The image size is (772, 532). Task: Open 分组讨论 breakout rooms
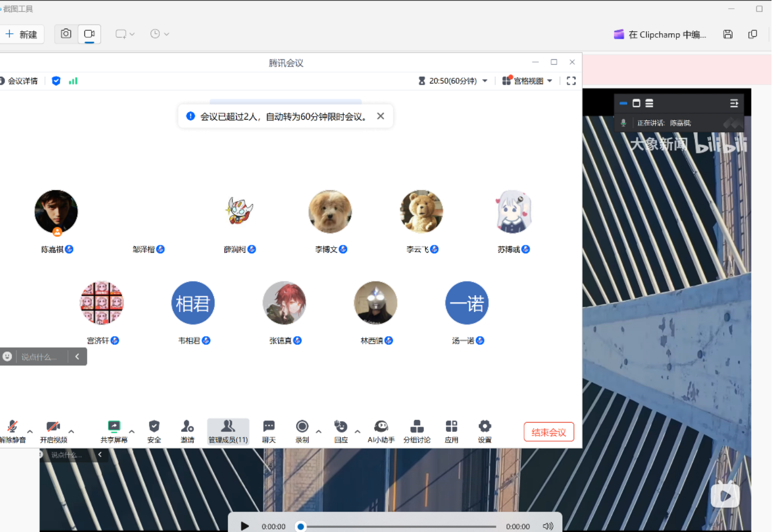(417, 431)
